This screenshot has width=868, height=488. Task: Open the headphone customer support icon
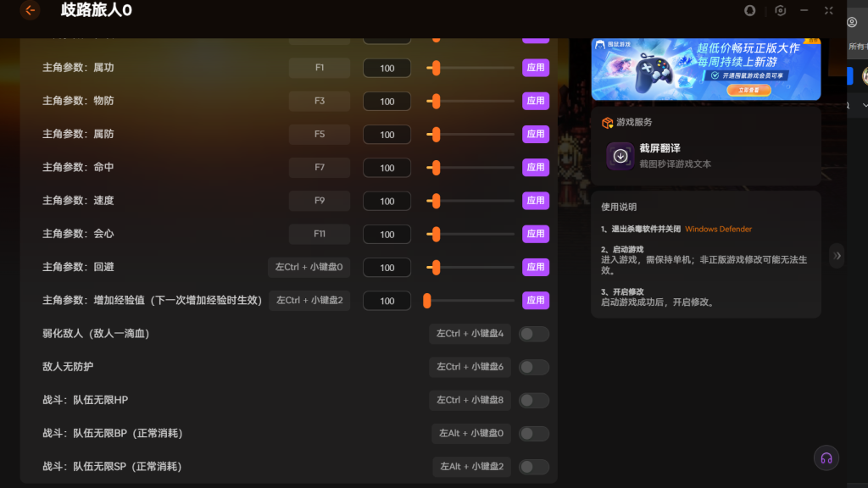[826, 457]
